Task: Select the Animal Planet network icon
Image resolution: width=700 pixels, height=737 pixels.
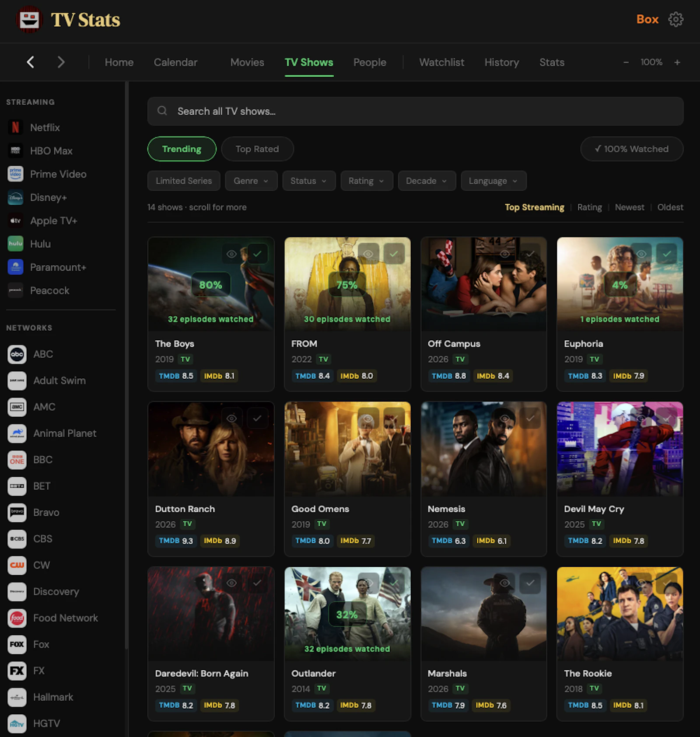Action: tap(17, 433)
